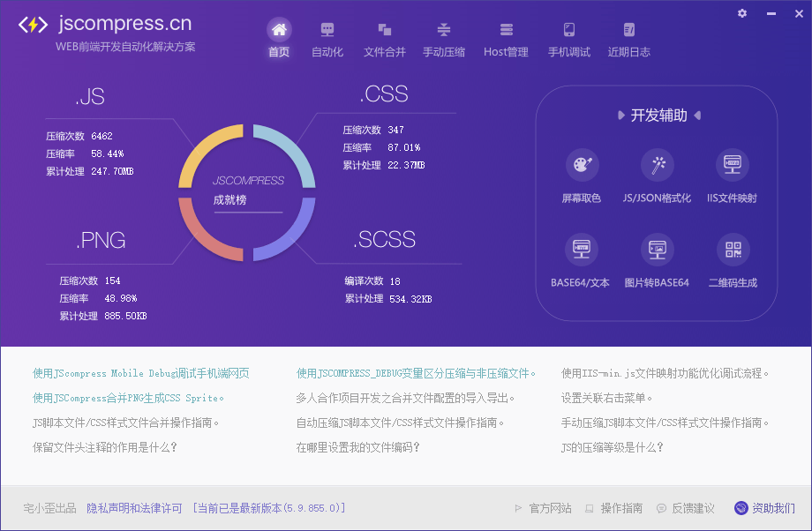Click the .JS heading
The height and width of the screenshot is (531, 812).
[90, 96]
